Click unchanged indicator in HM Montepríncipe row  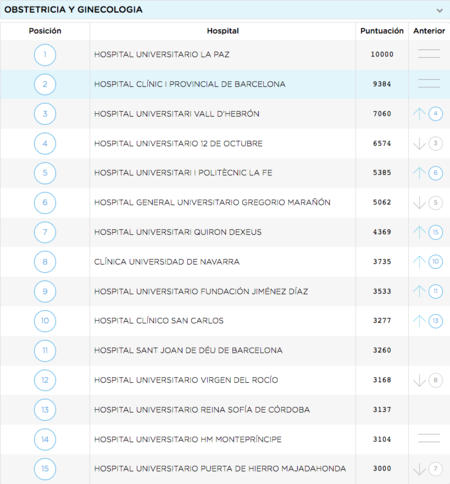click(x=429, y=438)
